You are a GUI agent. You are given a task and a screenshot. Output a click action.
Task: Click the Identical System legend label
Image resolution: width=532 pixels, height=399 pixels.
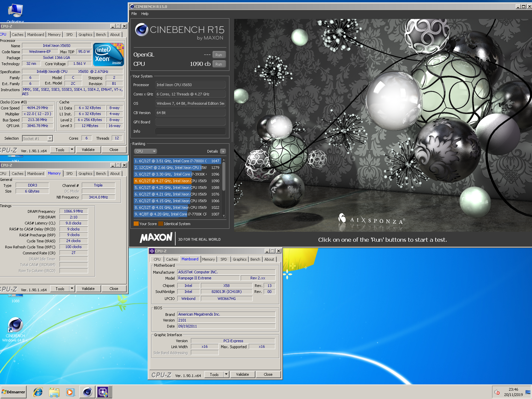click(177, 224)
